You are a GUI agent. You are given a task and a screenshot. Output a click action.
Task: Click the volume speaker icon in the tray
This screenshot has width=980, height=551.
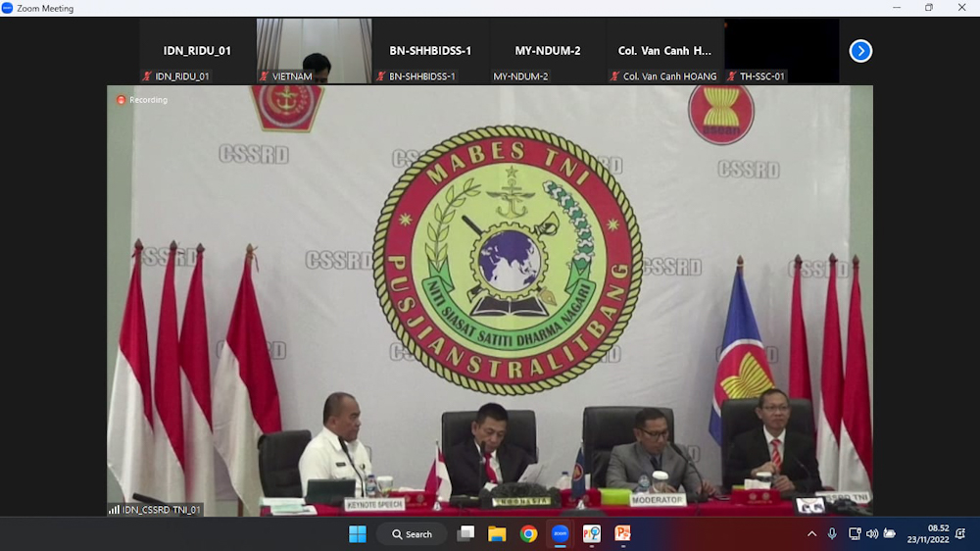[872, 533]
